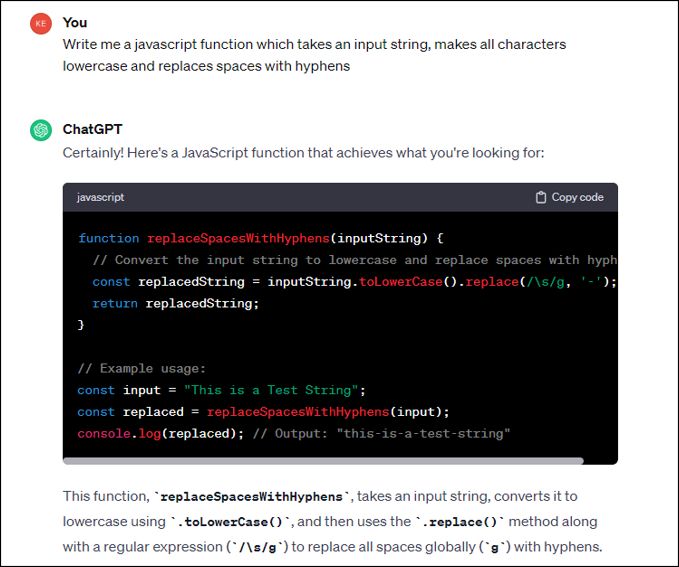Click the '// Output: "this-is-a-test-string"' comment
This screenshot has width=679, height=567.
pos(382,434)
